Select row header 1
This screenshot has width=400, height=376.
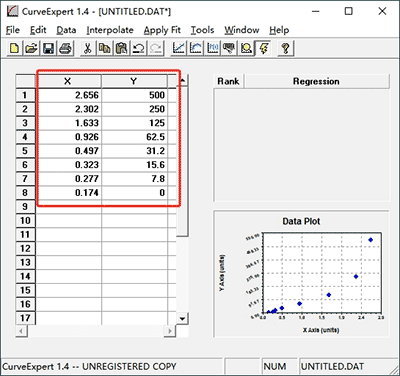tap(25, 95)
